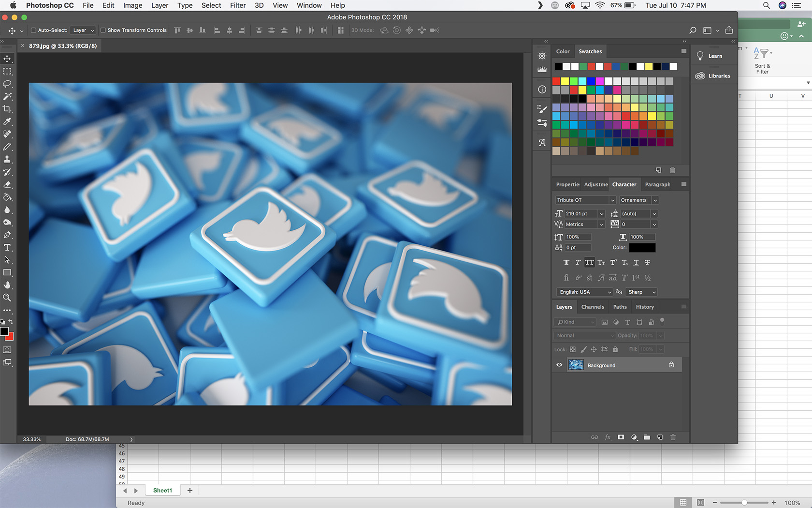Expand the English: USA language dropdown
Screen dimensions: 812x508
coord(585,292)
